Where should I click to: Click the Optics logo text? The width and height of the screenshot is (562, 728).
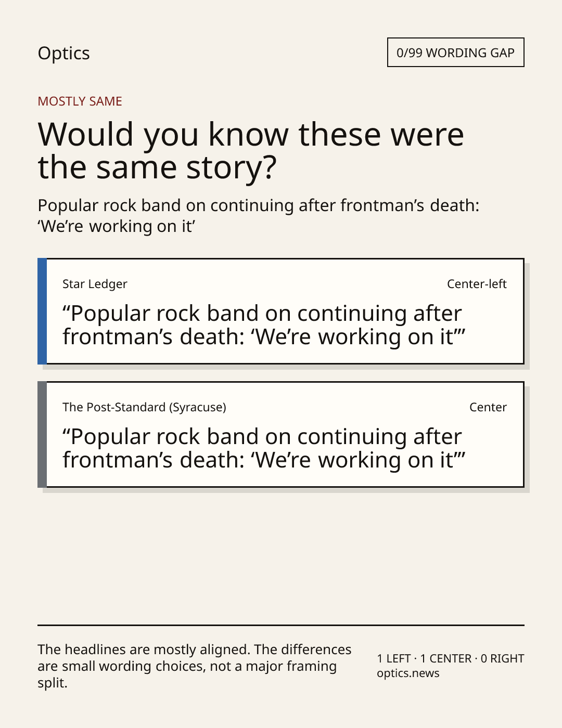point(63,53)
